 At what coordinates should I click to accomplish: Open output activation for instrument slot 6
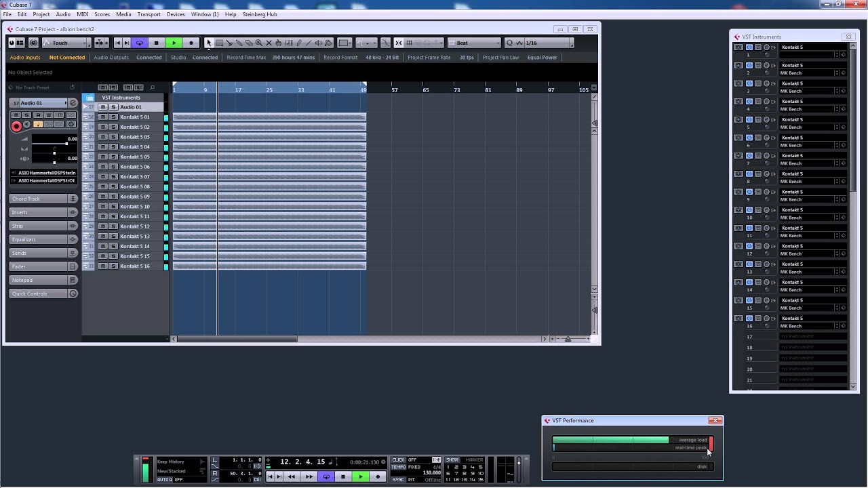coord(774,138)
